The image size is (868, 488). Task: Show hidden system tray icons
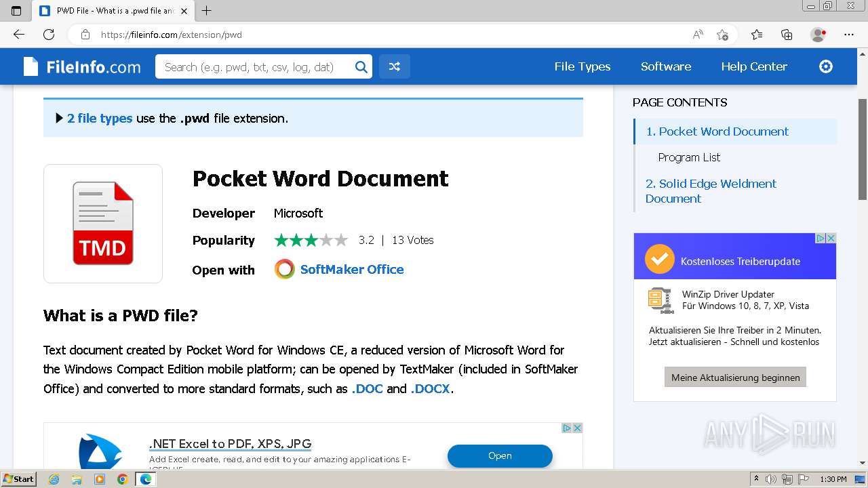tap(756, 479)
